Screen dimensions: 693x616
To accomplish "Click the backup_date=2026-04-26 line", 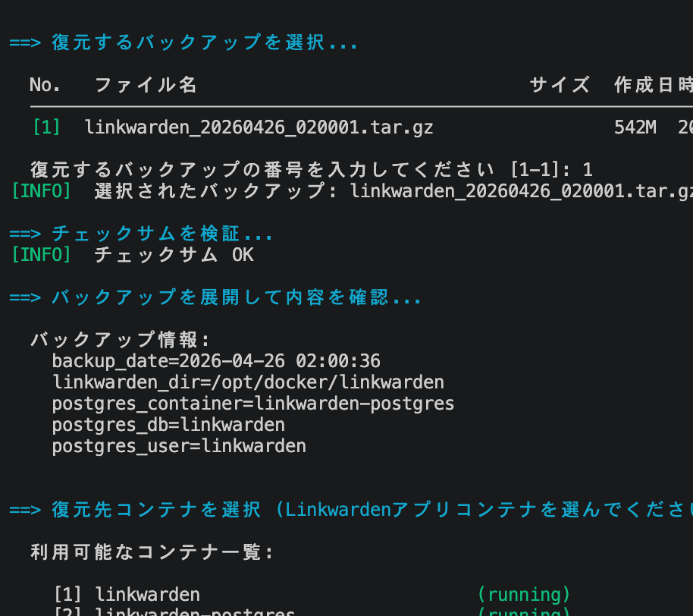I will coord(216,360).
